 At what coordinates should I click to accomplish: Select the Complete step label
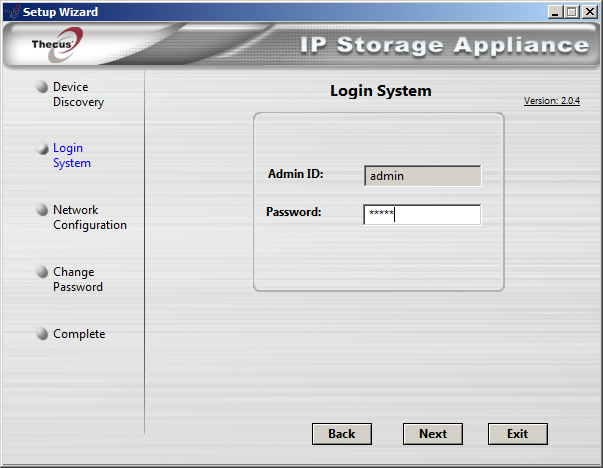point(79,334)
